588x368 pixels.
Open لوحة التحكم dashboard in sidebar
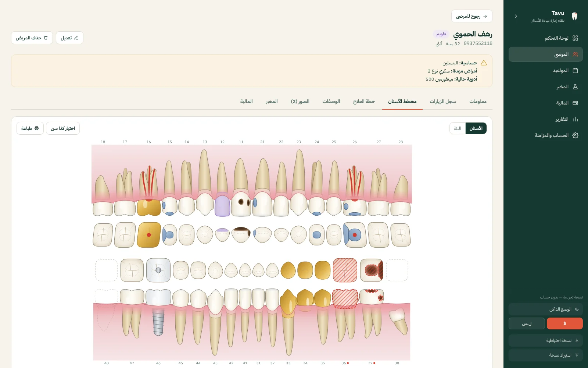tap(546, 38)
